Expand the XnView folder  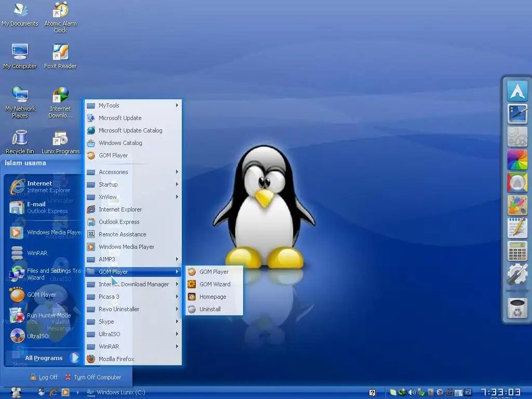coord(133,197)
